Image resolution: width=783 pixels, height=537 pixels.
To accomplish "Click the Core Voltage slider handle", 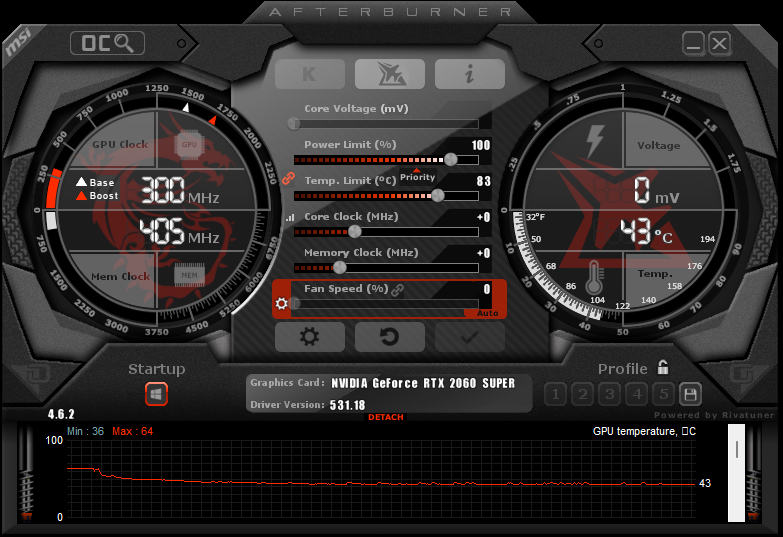I will 294,123.
